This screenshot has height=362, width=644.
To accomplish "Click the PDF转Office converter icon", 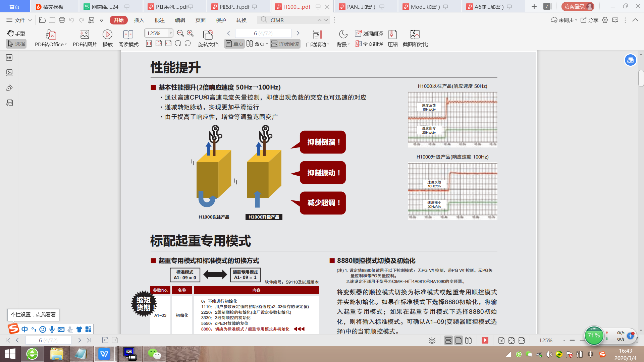I will click(51, 35).
